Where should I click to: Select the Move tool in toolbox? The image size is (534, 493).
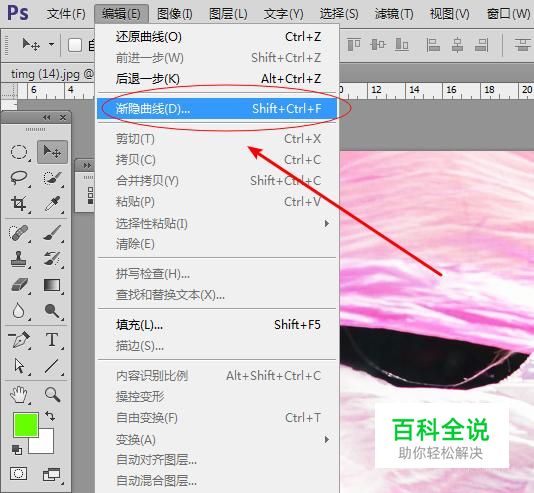point(52,152)
